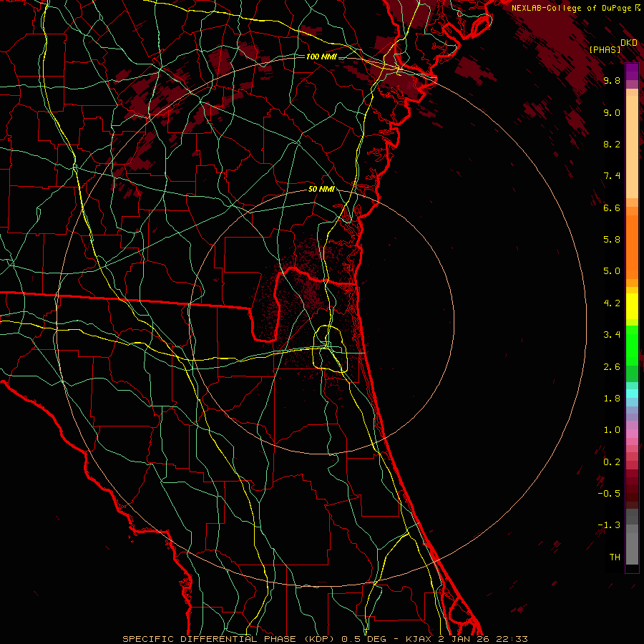The height and width of the screenshot is (644, 644).
Task: Click the 7.4 legend value
Action: tap(612, 176)
